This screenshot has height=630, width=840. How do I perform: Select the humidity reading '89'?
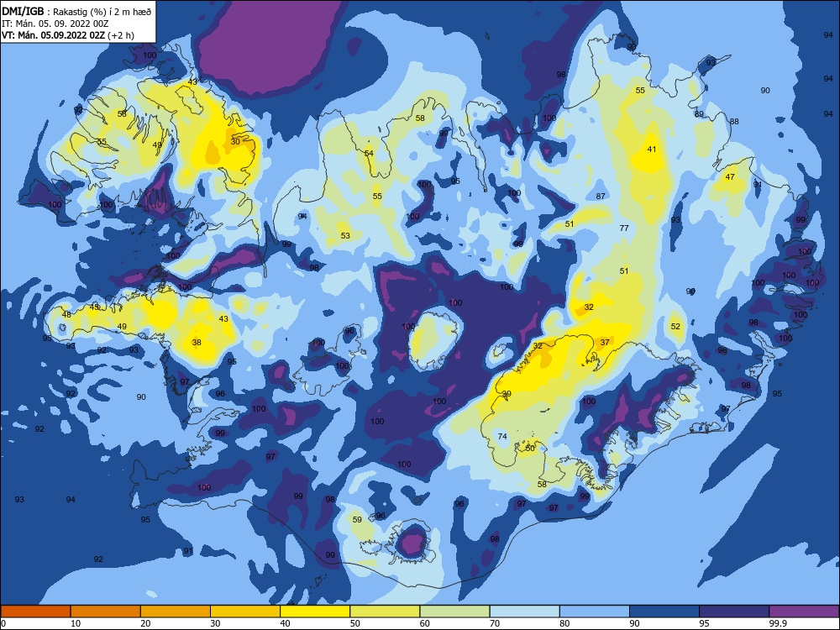pos(699,113)
